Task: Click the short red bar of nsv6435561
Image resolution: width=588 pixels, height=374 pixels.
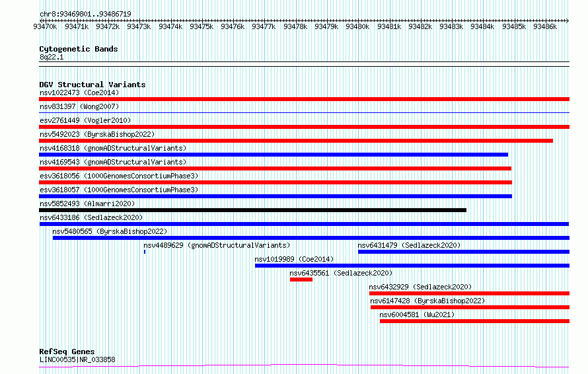Action: (x=301, y=280)
